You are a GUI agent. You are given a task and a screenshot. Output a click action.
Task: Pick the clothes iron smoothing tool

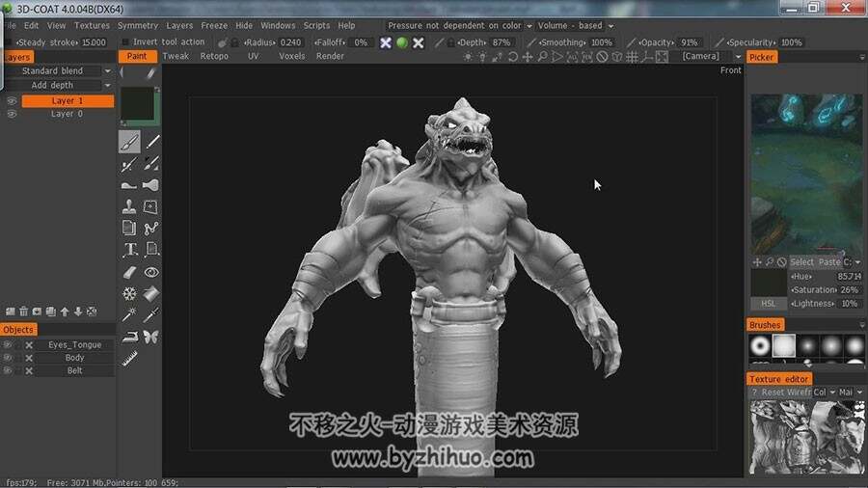pyautogui.click(x=129, y=337)
